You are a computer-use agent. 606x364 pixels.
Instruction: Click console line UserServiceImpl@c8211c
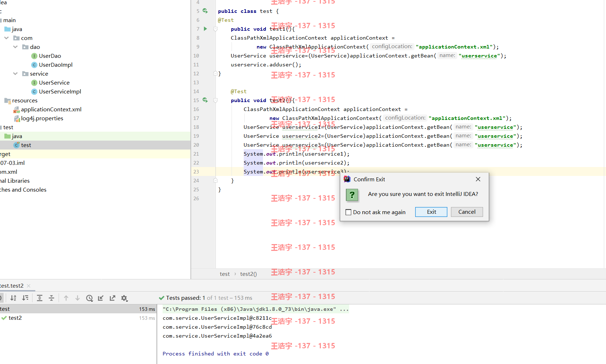[x=217, y=318]
